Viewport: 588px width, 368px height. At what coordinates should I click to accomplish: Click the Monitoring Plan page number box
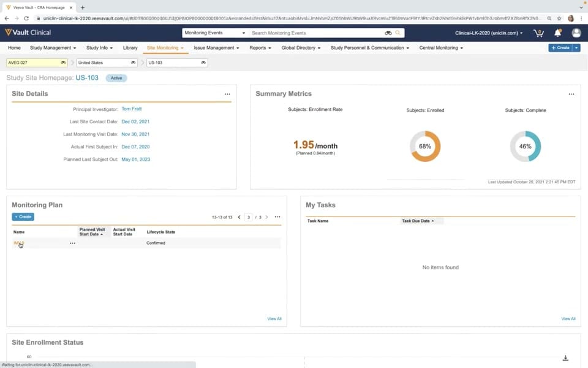[248, 217]
